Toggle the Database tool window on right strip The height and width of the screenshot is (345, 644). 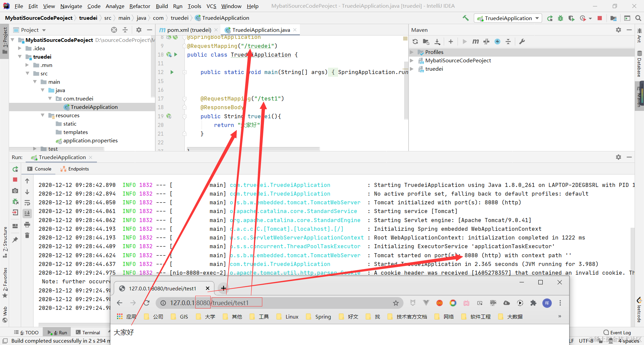639,64
